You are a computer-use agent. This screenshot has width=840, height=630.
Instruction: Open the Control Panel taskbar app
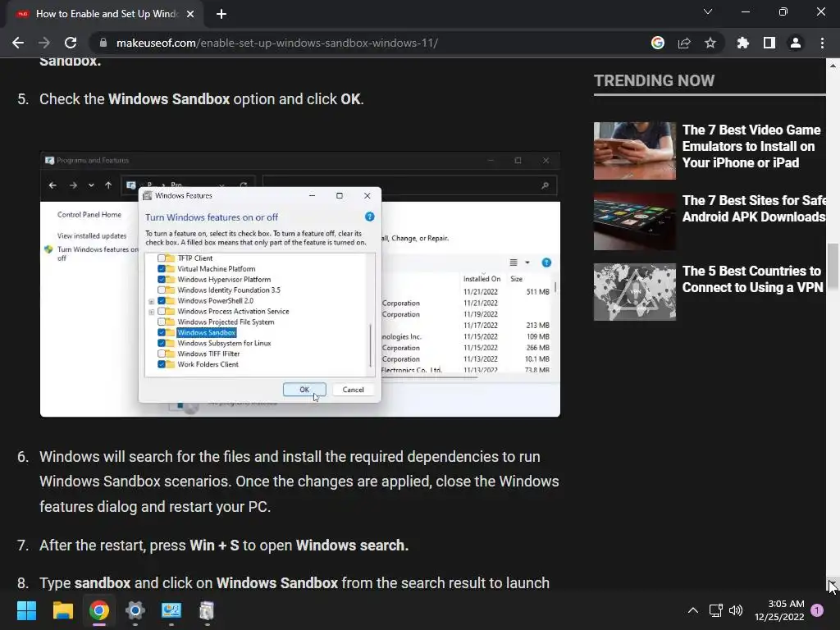point(171,610)
